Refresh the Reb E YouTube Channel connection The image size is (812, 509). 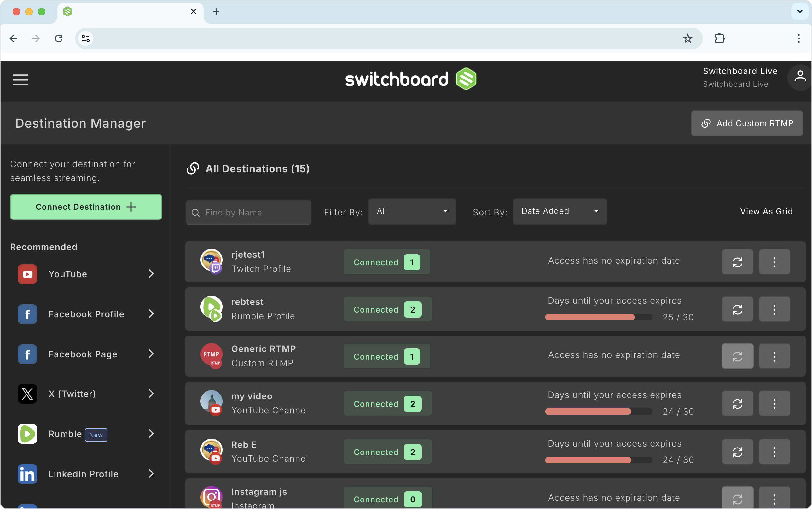point(737,452)
